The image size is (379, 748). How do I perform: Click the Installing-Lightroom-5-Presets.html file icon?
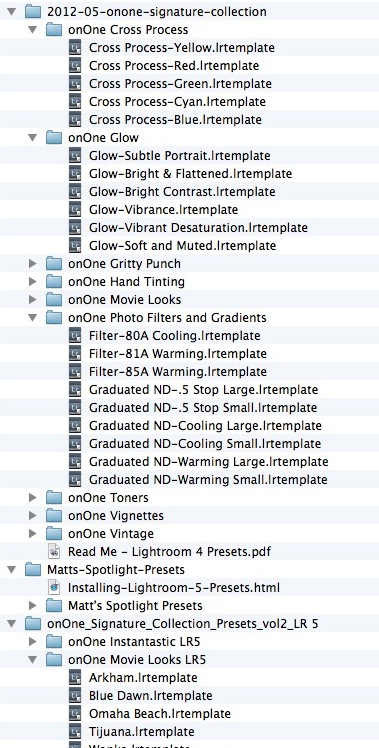point(54,588)
